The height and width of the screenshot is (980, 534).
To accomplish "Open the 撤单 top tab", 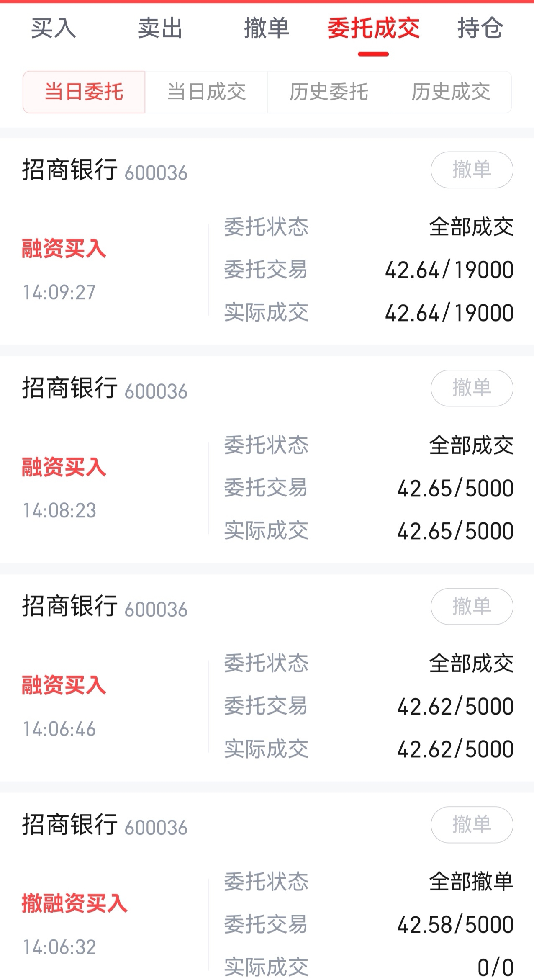I will pyautogui.click(x=267, y=28).
